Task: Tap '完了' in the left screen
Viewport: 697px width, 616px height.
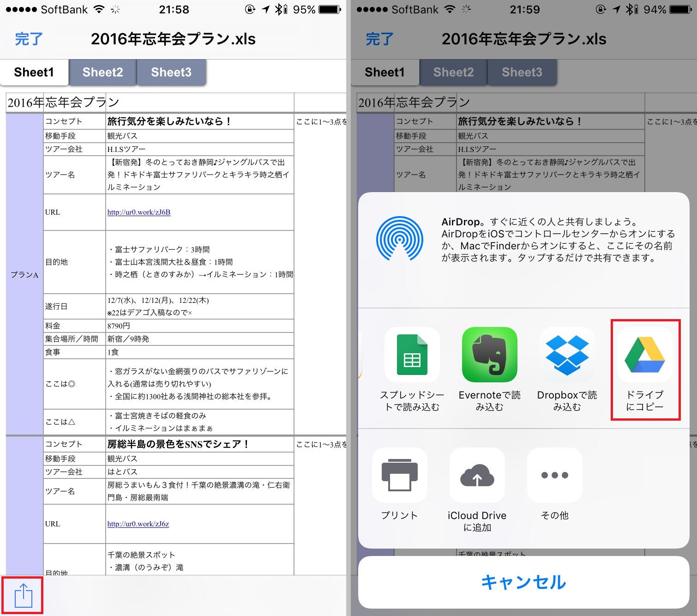Action: (x=29, y=39)
